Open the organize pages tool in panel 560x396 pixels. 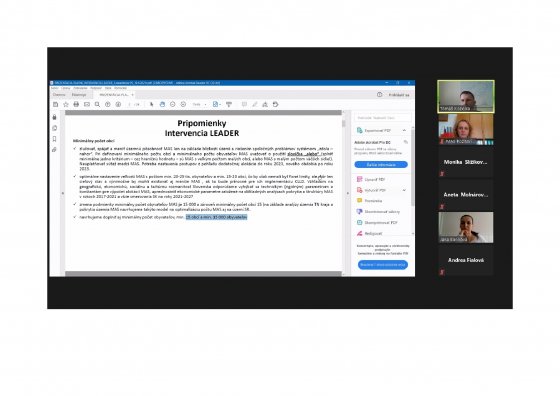[377, 222]
